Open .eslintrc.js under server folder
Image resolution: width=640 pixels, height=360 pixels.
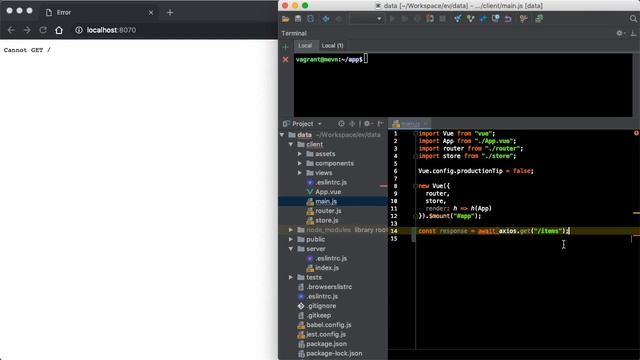point(331,258)
